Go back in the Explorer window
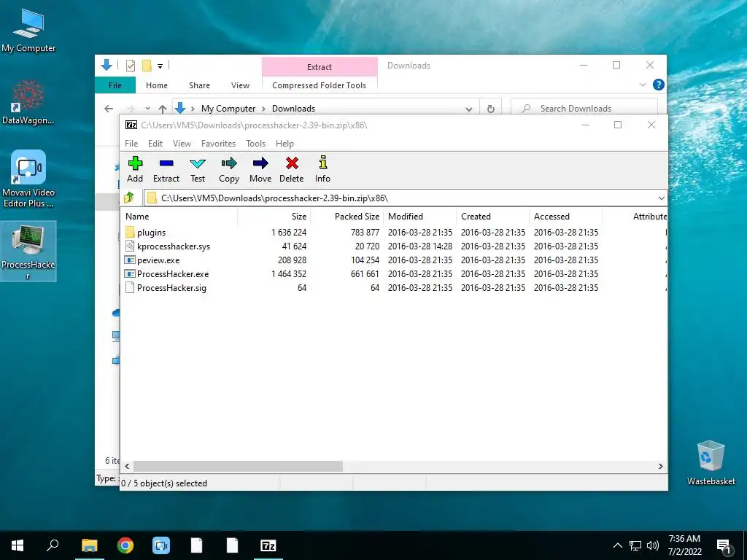The image size is (747, 560). click(109, 109)
